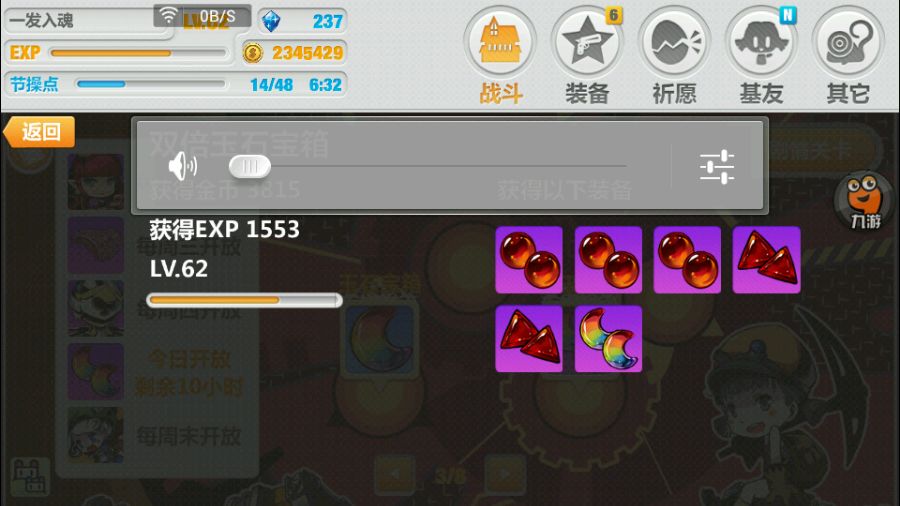
Task: Click the 返回 back button
Action: click(x=40, y=132)
